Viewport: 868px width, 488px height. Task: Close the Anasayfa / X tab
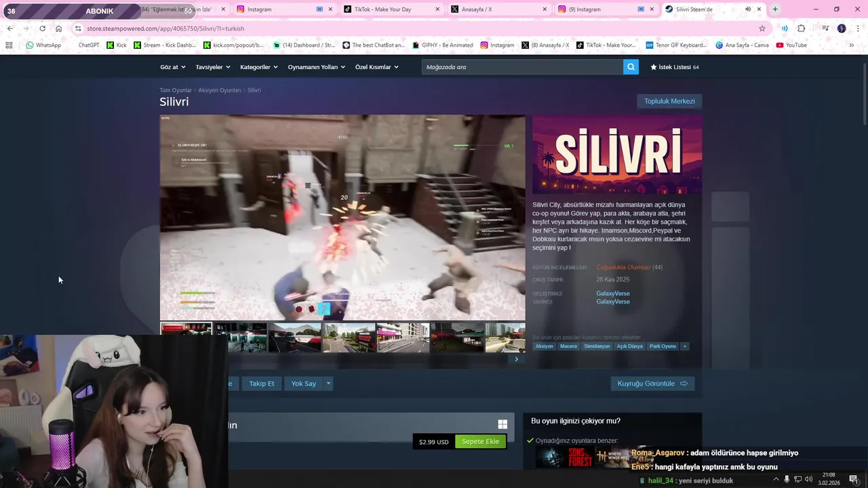pos(545,9)
